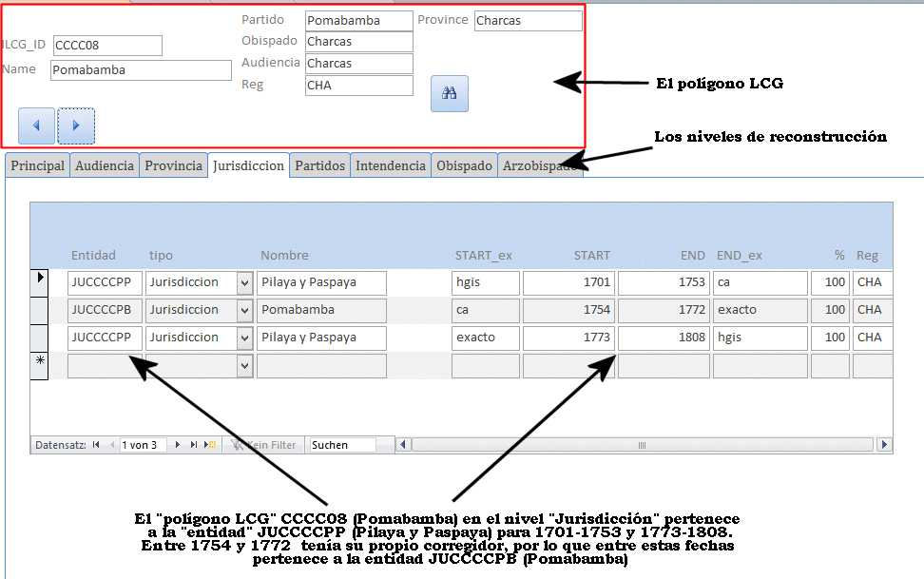Open tipo dropdown in the empty new row
The width and height of the screenshot is (924, 579).
point(244,366)
